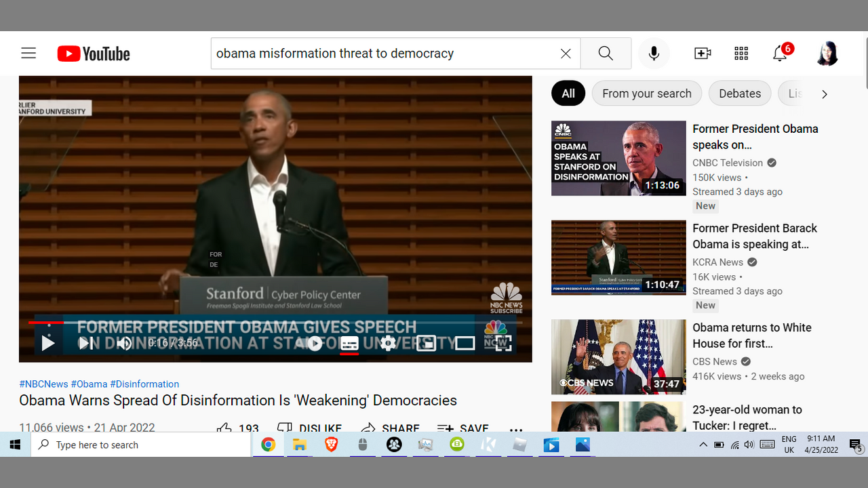Image resolution: width=868 pixels, height=488 pixels.
Task: Toggle subtitles/closed captions
Action: pyautogui.click(x=349, y=344)
